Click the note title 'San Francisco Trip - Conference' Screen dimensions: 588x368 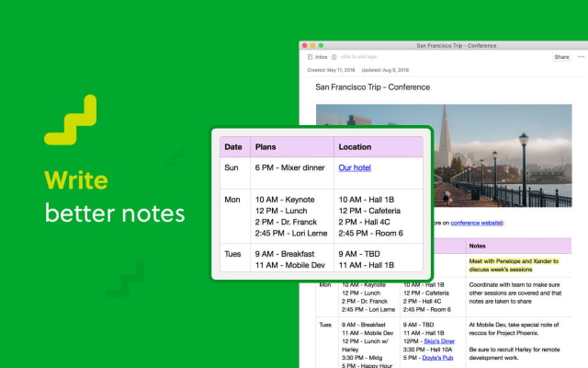[371, 86]
